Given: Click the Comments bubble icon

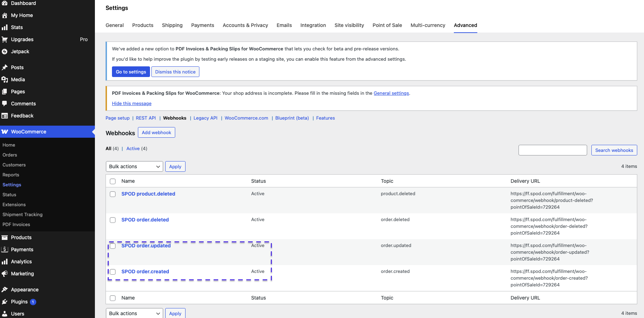Looking at the screenshot, I should tap(5, 104).
